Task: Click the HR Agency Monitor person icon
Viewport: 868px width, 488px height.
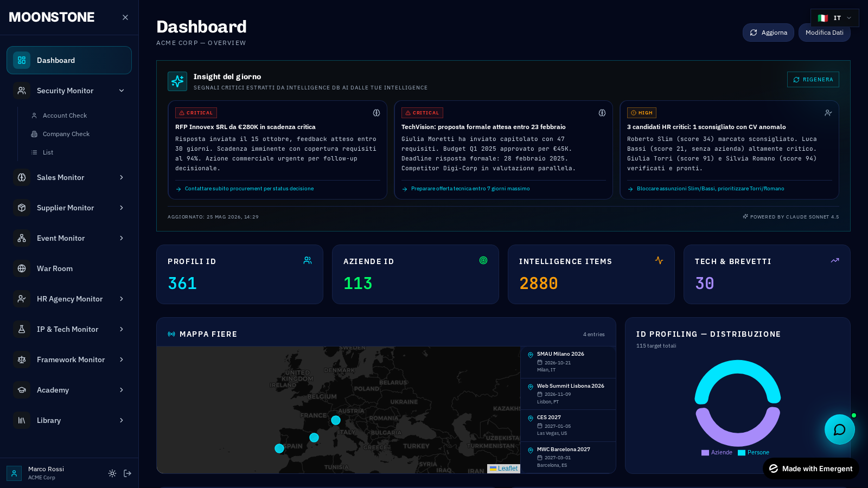Action: pos(22,299)
